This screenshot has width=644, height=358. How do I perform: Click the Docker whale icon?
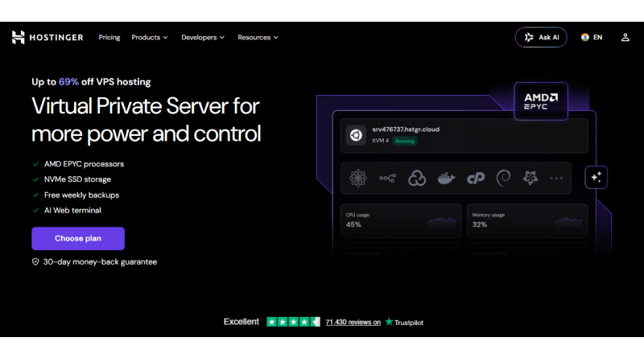[446, 178]
